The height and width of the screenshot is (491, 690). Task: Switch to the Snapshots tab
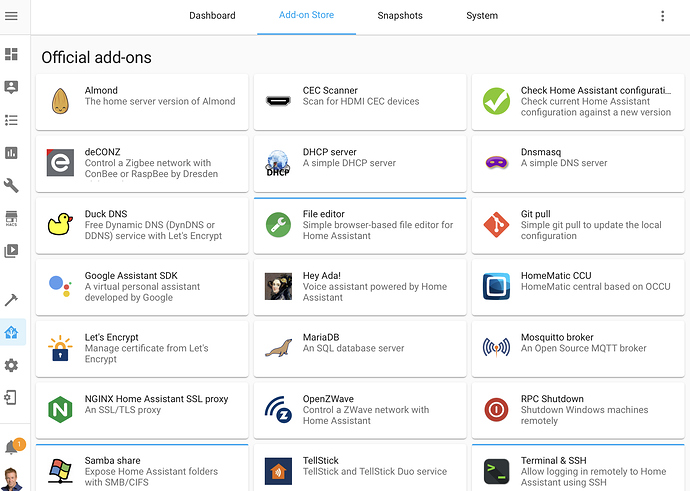(400, 16)
